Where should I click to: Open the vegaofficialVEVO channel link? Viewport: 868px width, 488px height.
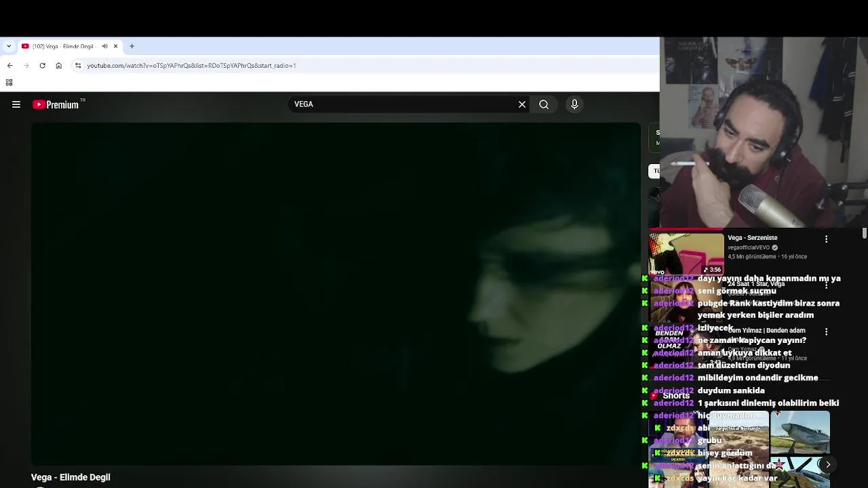tap(749, 247)
